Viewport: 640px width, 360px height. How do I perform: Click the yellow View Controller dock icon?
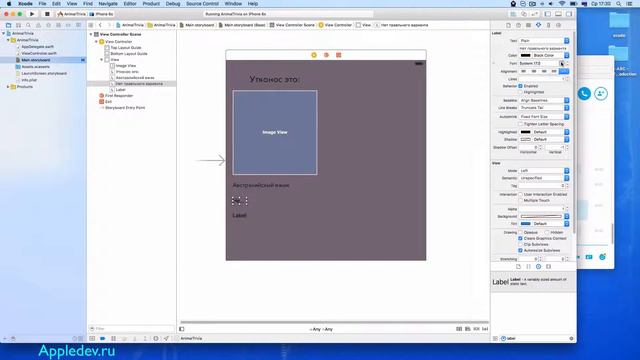314,55
